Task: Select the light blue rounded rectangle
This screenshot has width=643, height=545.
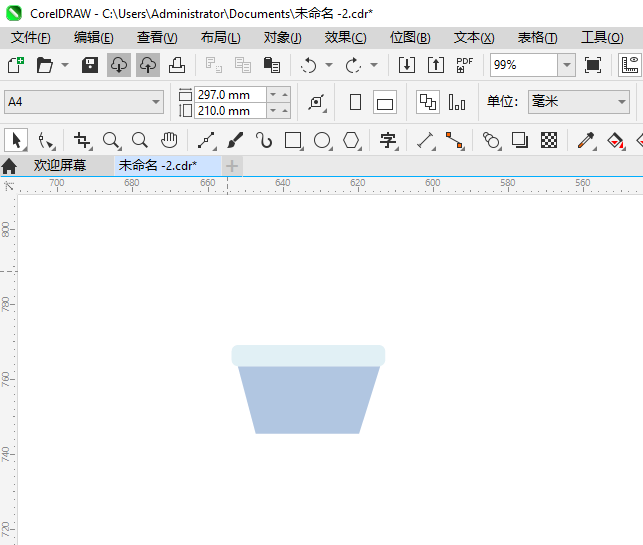Action: tap(308, 356)
